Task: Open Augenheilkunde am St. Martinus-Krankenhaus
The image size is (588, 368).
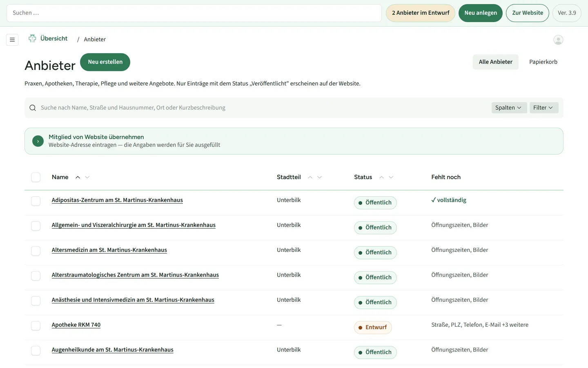Action: coord(113,350)
